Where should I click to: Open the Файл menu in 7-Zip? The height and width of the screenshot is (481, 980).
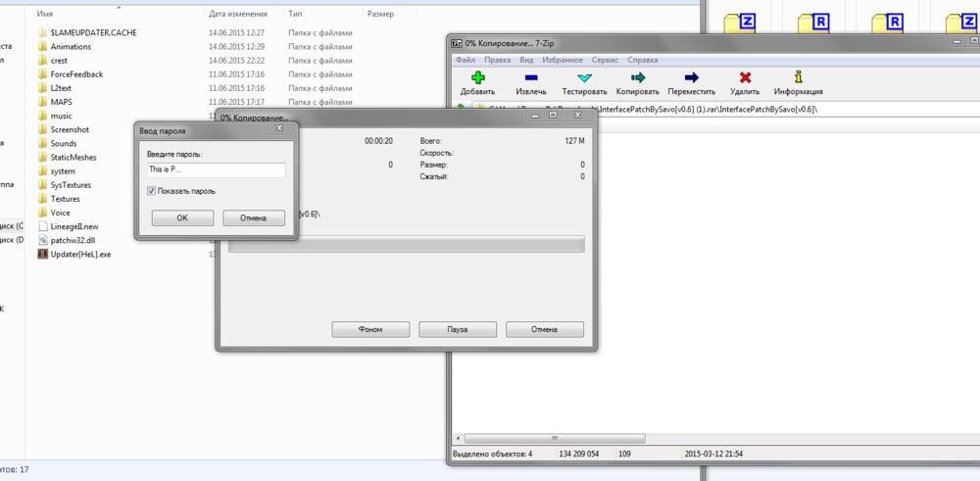click(x=465, y=60)
